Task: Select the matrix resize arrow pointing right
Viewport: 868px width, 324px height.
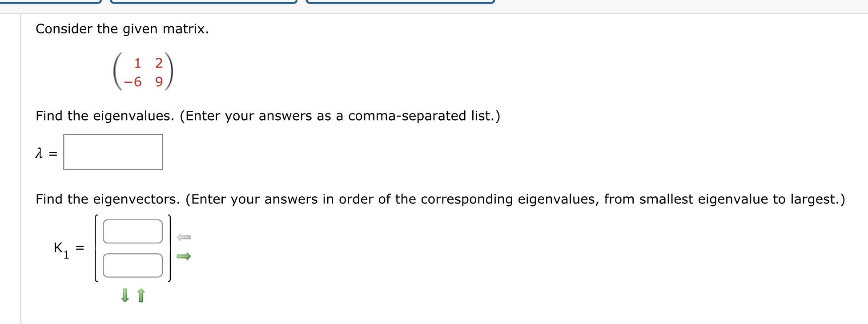Action: [x=184, y=255]
